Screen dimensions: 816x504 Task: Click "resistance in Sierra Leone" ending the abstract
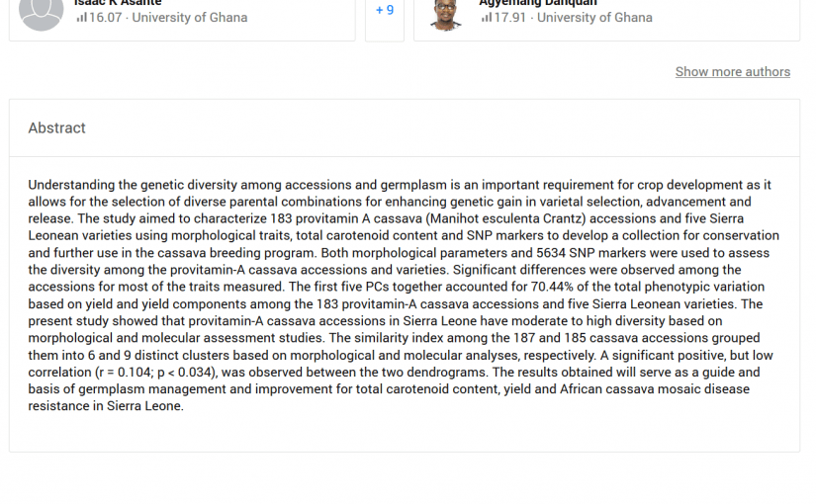tap(106, 406)
